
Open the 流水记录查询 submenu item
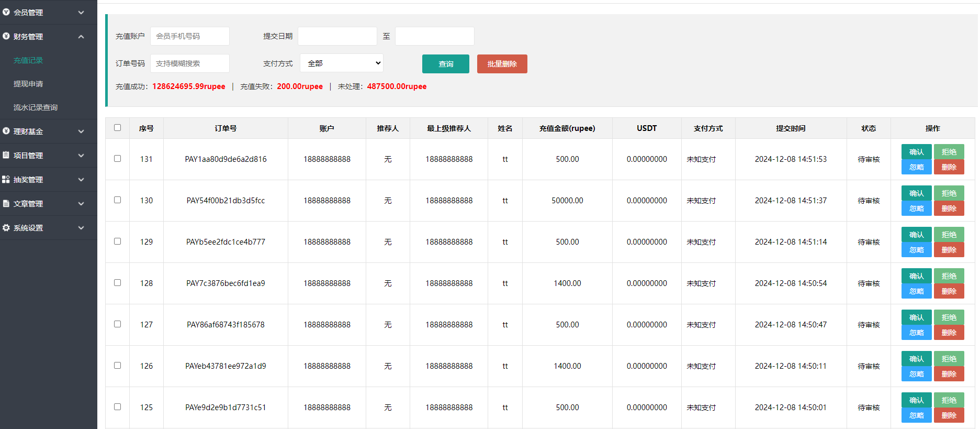(x=36, y=107)
